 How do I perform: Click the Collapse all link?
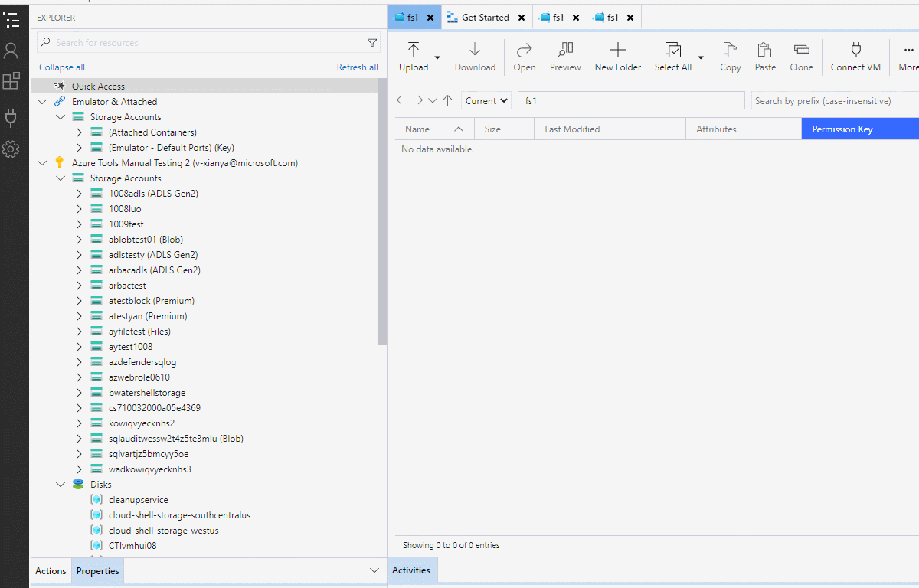[x=62, y=67]
